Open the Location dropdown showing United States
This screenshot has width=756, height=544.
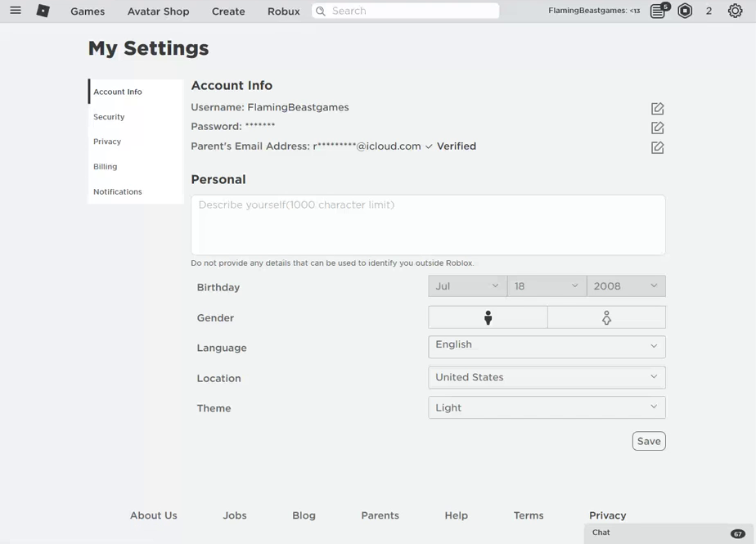pyautogui.click(x=547, y=377)
